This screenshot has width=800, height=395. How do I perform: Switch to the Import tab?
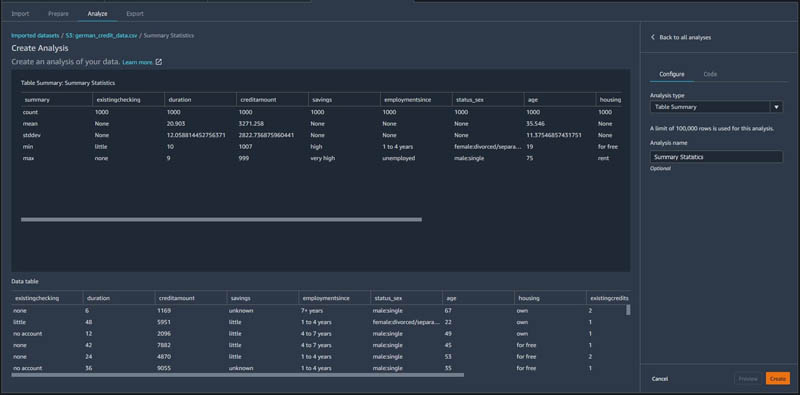pos(20,14)
